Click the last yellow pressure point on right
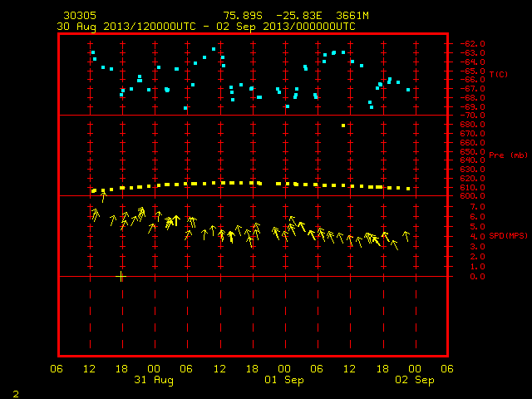Image resolution: width=532 pixels, height=399 pixels. click(x=408, y=189)
